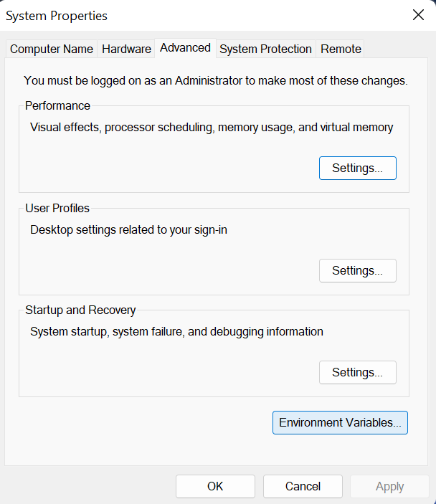Click the User Profiles group label
Image resolution: width=436 pixels, height=504 pixels.
[57, 208]
